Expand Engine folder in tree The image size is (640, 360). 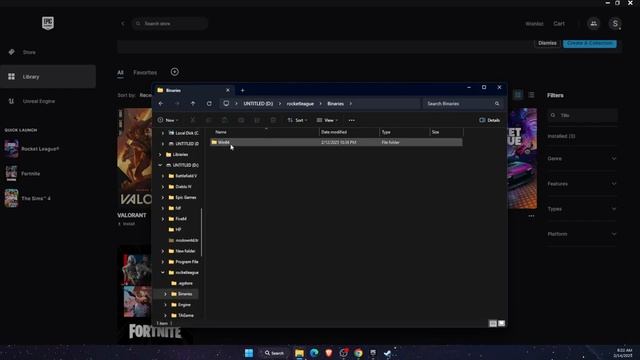click(165, 305)
